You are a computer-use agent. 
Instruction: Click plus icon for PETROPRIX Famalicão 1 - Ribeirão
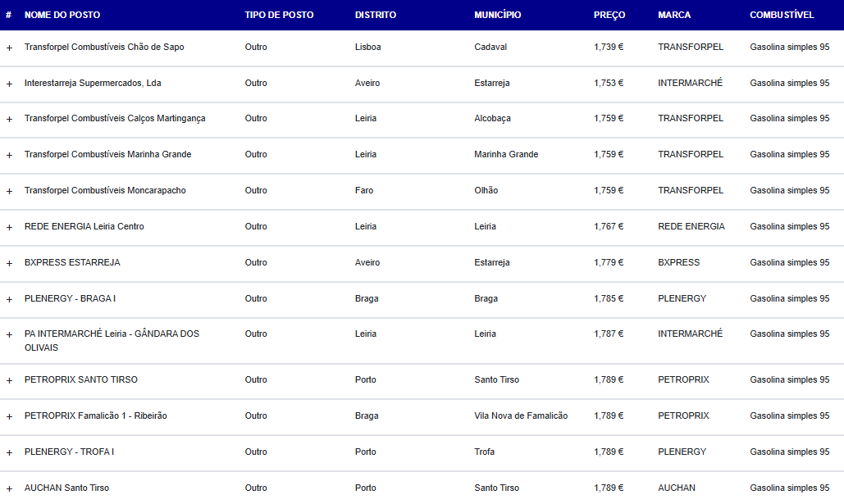[x=9, y=417]
